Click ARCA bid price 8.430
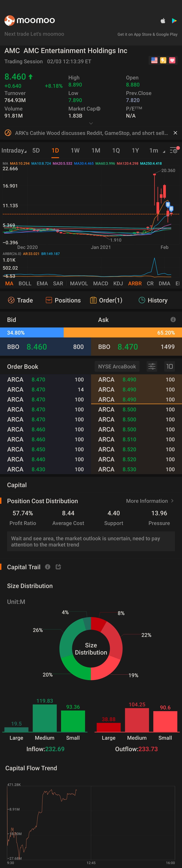The height and width of the screenshot is (868, 182). pyautogui.click(x=38, y=469)
